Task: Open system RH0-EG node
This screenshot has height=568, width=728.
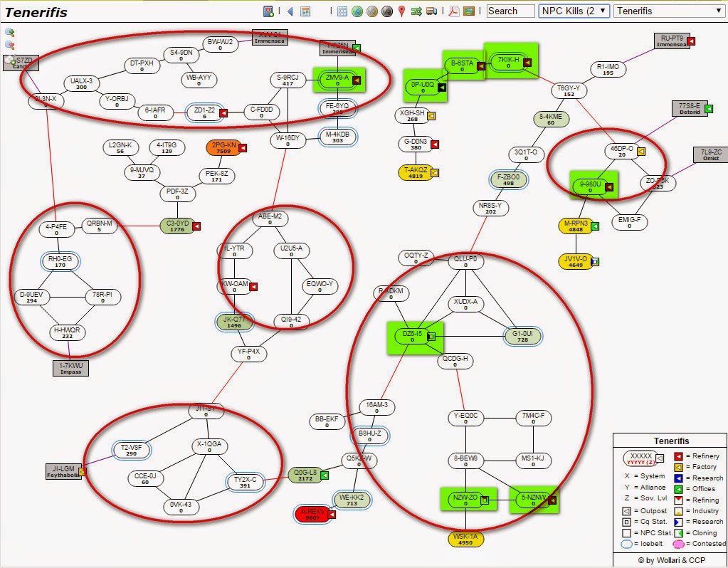Action: pos(60,262)
